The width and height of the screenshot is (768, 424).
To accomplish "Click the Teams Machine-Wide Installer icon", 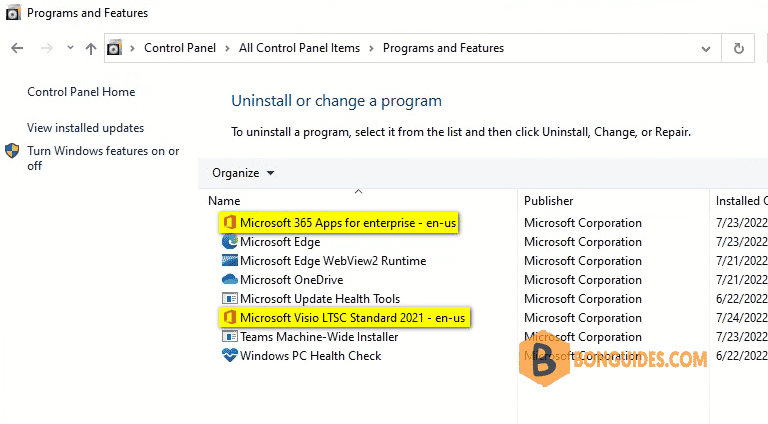I will point(230,336).
